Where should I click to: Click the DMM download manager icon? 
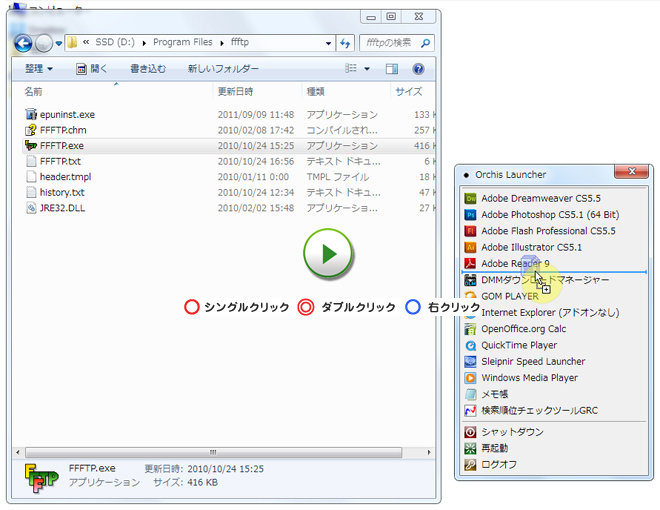(x=470, y=280)
